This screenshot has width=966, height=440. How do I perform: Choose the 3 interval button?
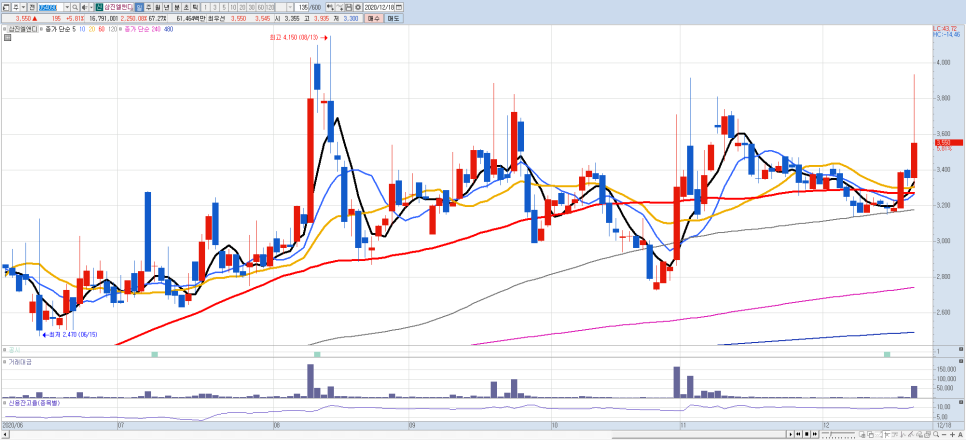[214, 7]
